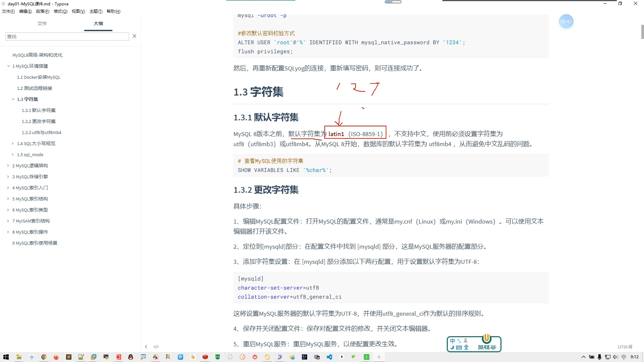Collapse the '1 MySQL环境搭建' outline section
Screen dimensions: 644x362
[8, 66]
